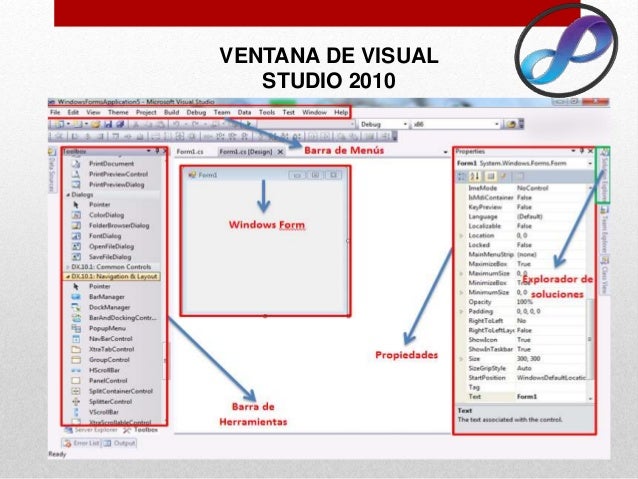Expand the MaximumSize property
The width and height of the screenshot is (638, 479).
(461, 273)
